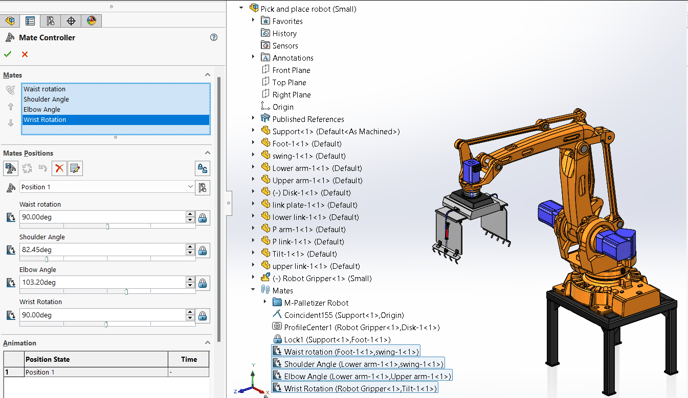Toggle lock for Waist rotation
This screenshot has height=398, width=688.
tap(202, 218)
